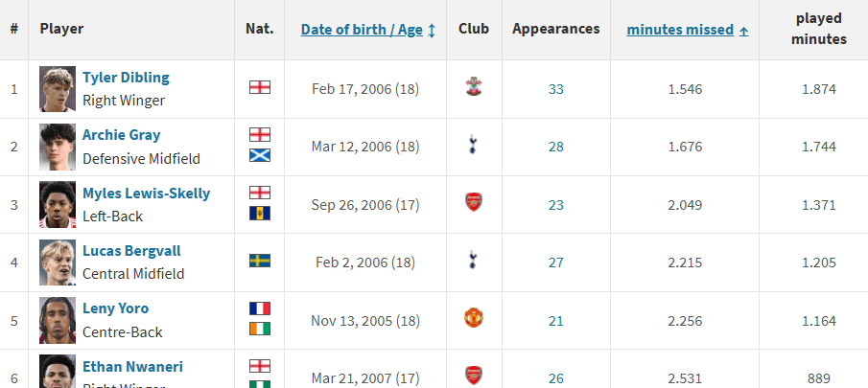This screenshot has width=868, height=388.
Task: Click Tyler Dibling's portrait thumbnail
Action: tap(58, 89)
